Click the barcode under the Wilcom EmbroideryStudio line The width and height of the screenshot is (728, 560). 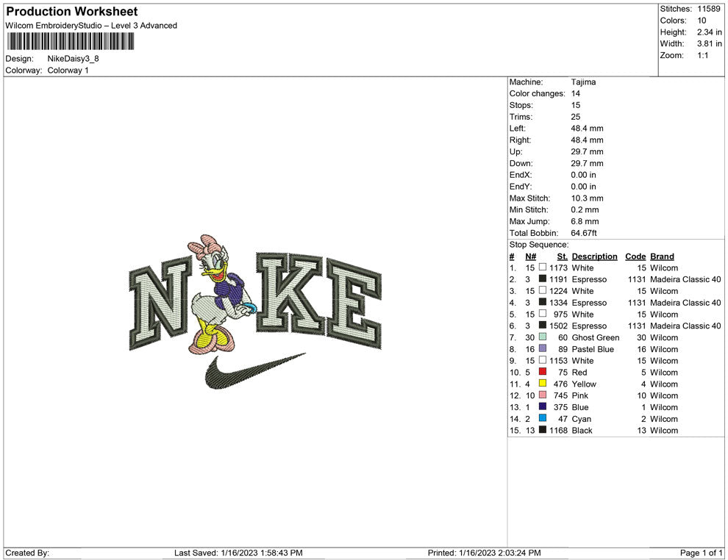coord(71,42)
